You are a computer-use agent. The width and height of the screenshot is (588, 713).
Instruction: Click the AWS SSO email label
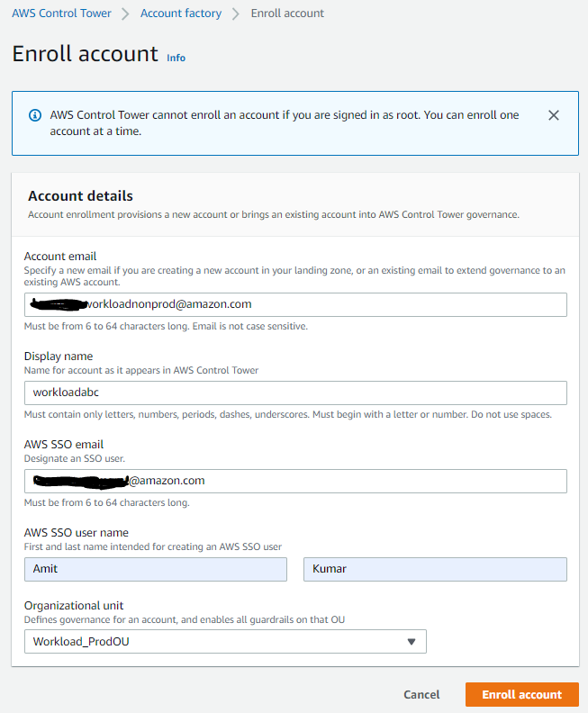click(64, 444)
